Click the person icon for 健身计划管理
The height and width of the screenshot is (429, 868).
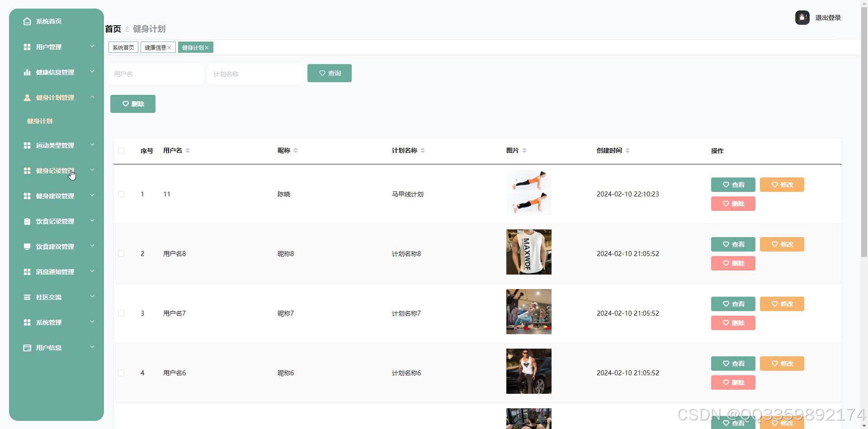click(x=27, y=98)
